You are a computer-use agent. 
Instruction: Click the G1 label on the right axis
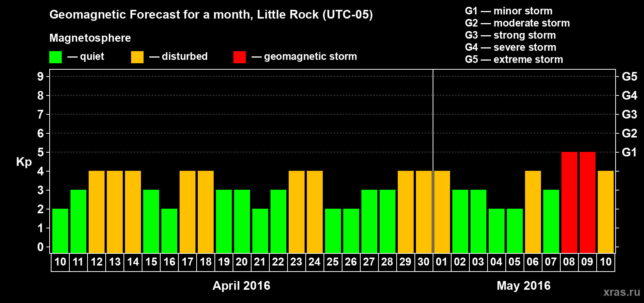[x=630, y=152]
